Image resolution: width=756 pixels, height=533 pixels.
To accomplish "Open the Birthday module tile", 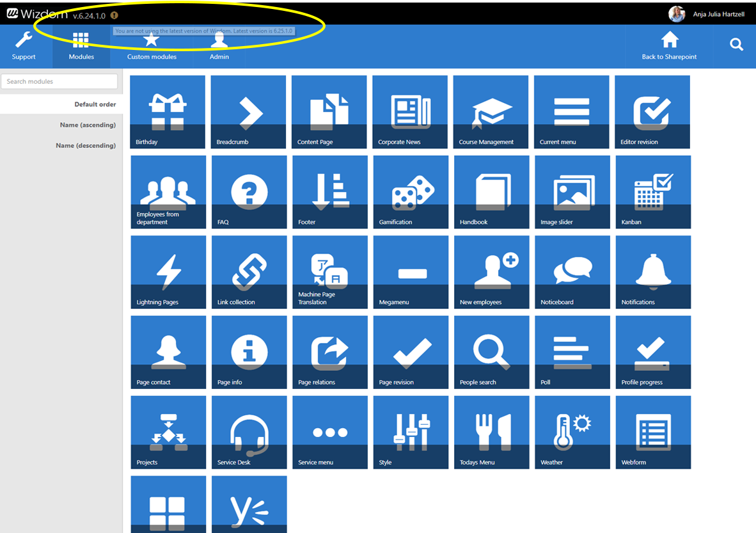I will tap(168, 112).
